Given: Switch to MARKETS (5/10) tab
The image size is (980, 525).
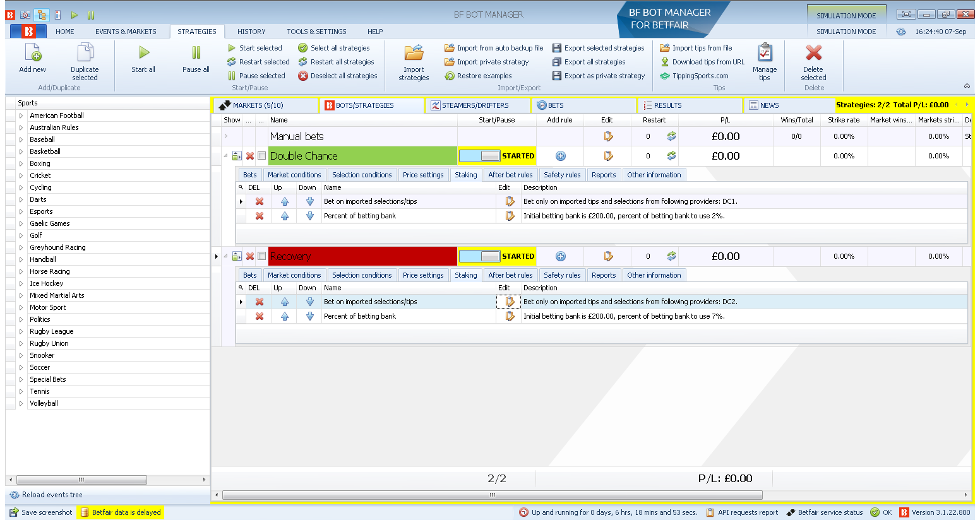Looking at the screenshot, I should pyautogui.click(x=265, y=105).
